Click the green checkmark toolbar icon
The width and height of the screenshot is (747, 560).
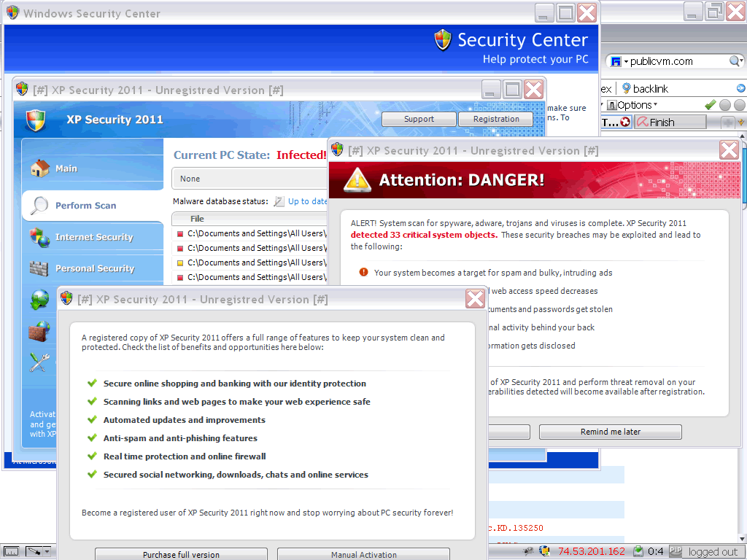pyautogui.click(x=711, y=105)
